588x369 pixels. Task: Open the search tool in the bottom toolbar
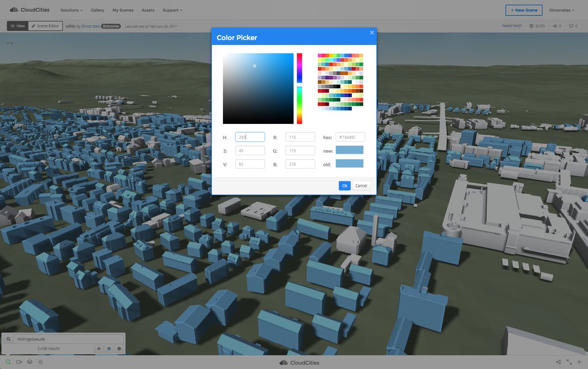(8, 362)
